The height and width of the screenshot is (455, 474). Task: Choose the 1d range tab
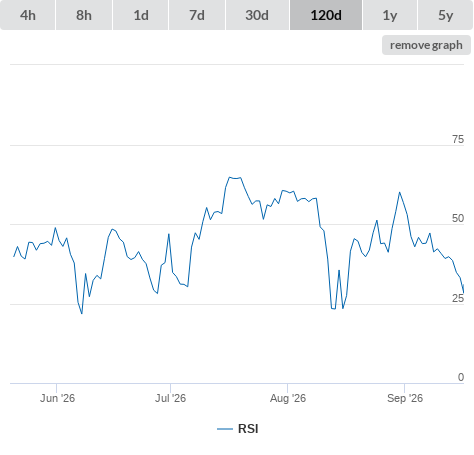(x=141, y=15)
